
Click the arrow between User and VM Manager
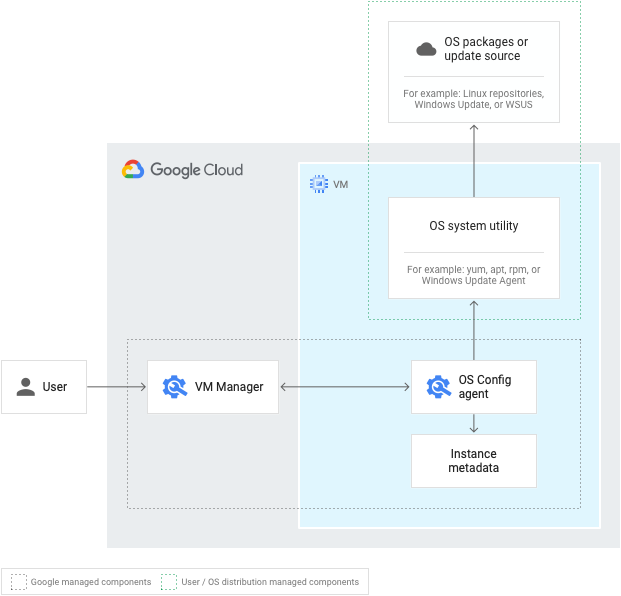point(116,387)
